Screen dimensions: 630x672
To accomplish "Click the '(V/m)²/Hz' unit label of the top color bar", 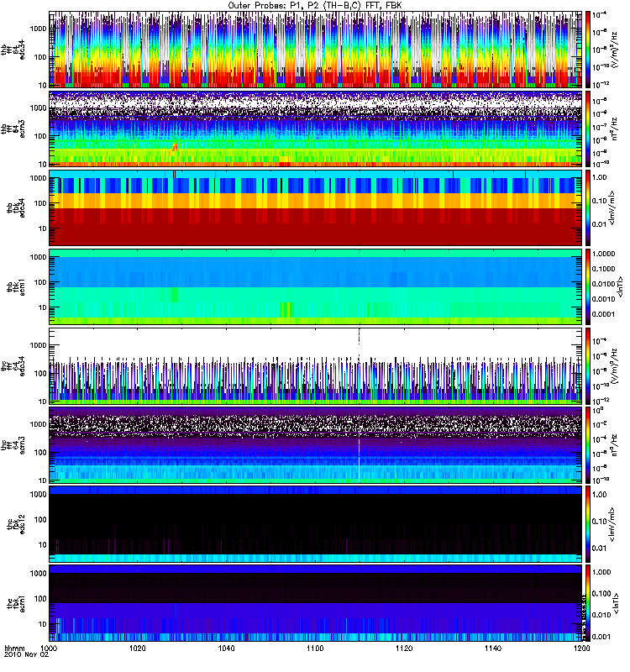I will click(616, 50).
